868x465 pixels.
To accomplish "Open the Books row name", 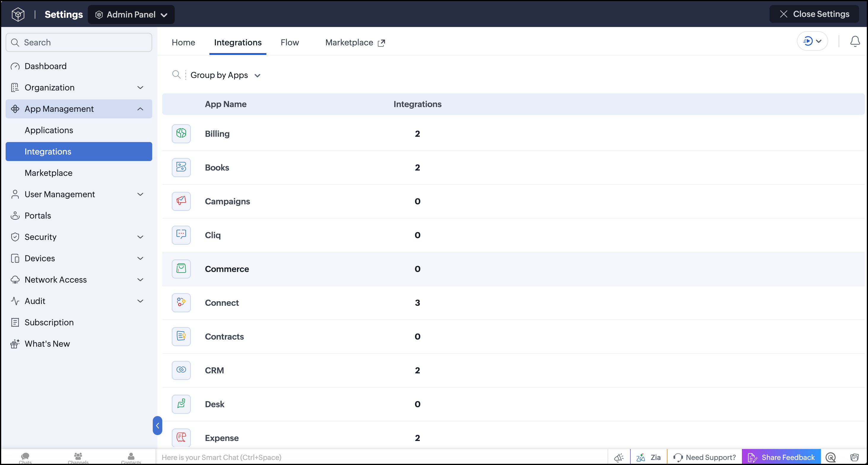I will click(x=217, y=168).
